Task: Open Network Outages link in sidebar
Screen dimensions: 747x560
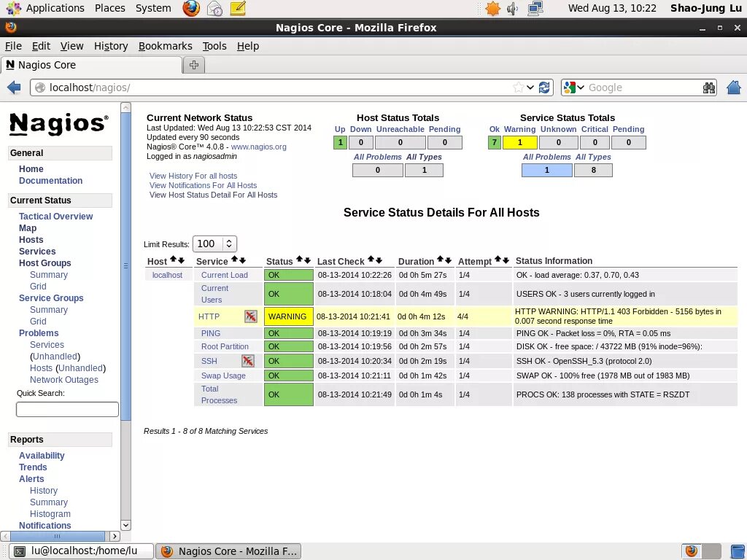Action: (64, 379)
